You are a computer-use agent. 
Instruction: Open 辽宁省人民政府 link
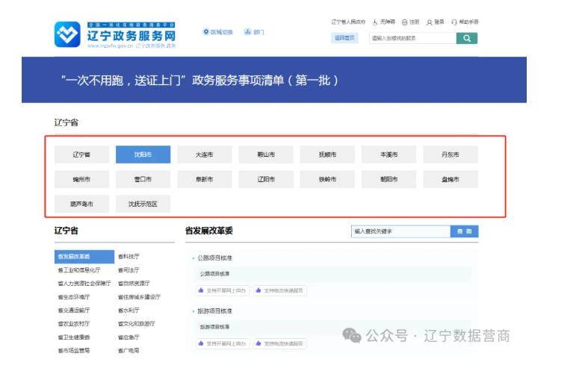pos(348,22)
